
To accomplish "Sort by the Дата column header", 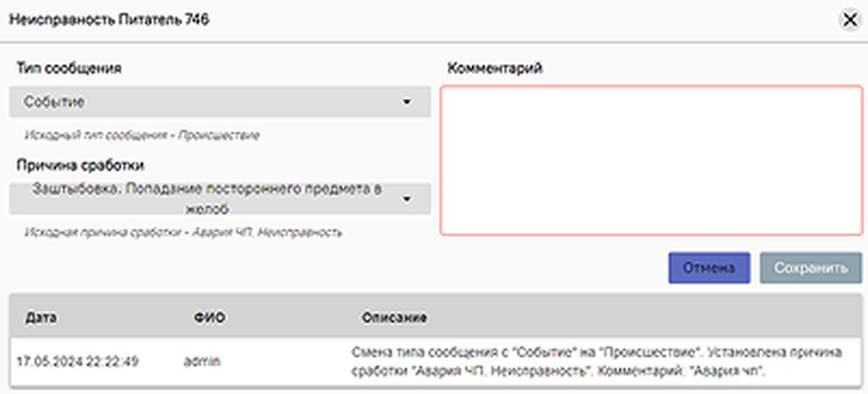I will pos(41,318).
